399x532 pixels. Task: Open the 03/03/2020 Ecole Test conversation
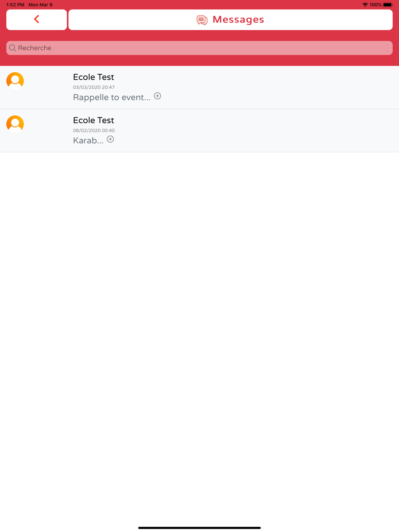coord(199,87)
